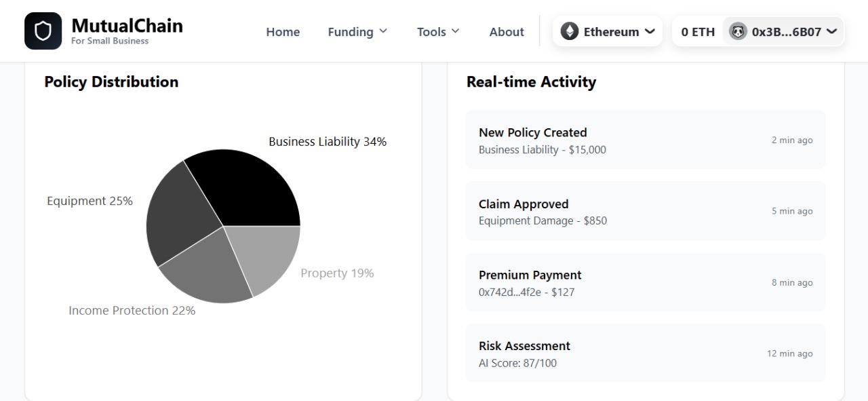The image size is (868, 401).
Task: Open the Claim Approved activity entry
Action: click(x=645, y=211)
